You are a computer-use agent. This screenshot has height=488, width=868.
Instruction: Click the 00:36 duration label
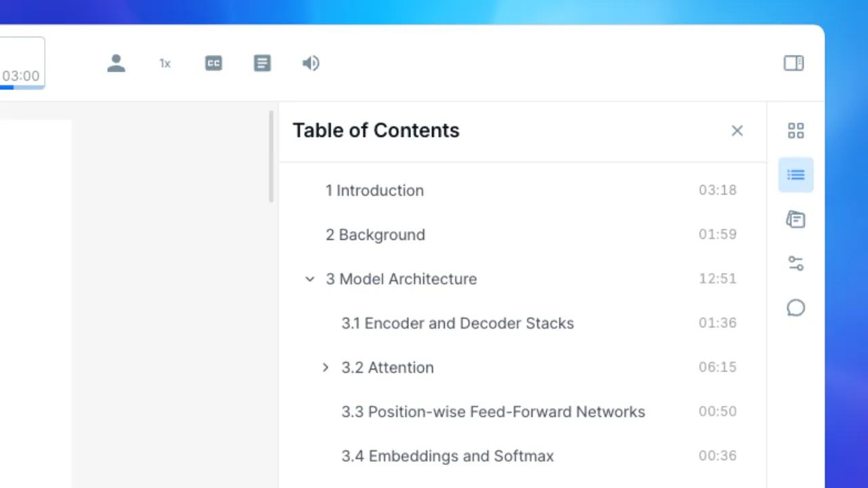click(x=717, y=456)
